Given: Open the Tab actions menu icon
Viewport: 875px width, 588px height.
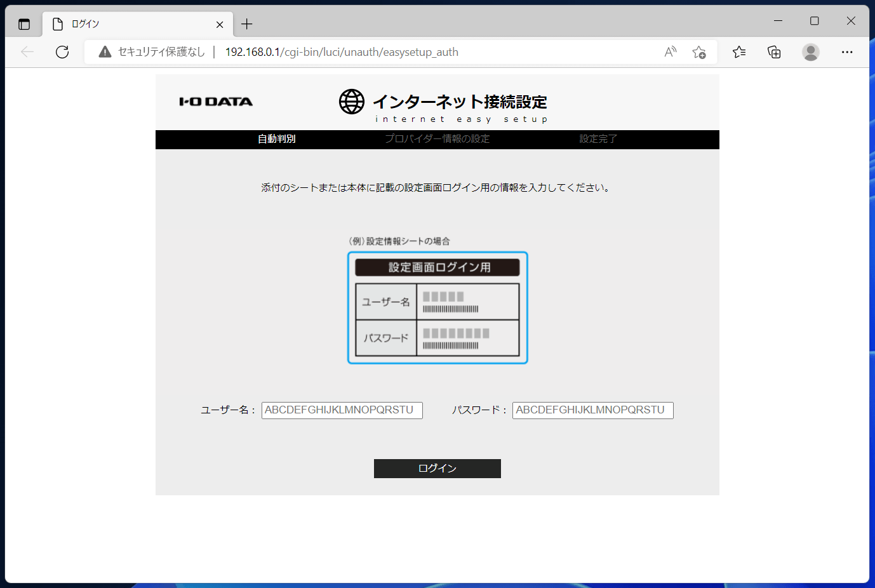Looking at the screenshot, I should (x=24, y=24).
